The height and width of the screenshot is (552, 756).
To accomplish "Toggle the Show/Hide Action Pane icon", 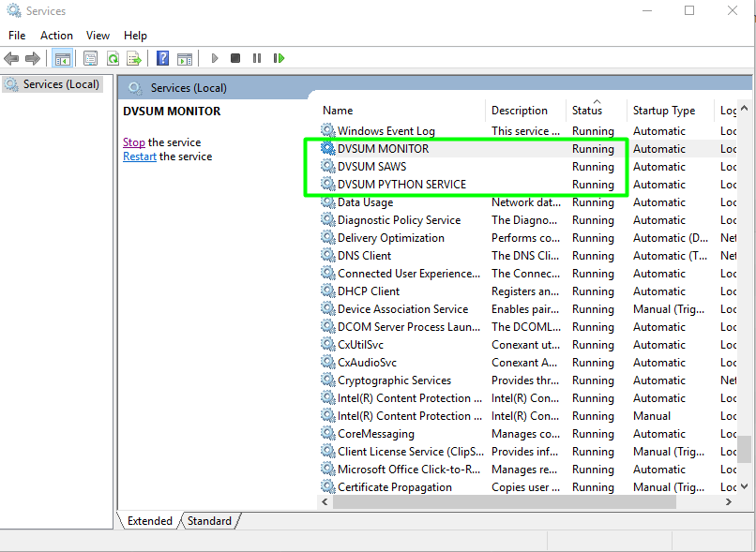I will click(185, 59).
